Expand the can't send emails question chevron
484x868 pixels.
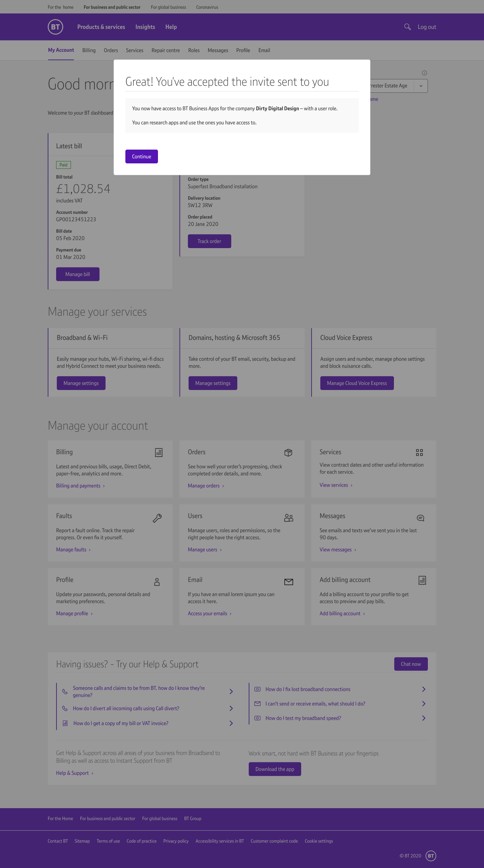pyautogui.click(x=424, y=704)
